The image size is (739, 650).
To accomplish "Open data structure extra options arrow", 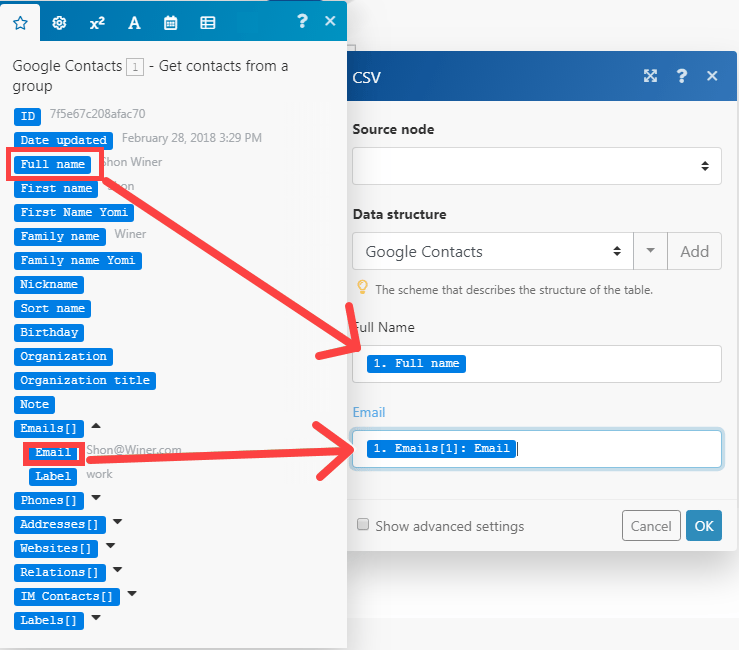I will [x=650, y=251].
